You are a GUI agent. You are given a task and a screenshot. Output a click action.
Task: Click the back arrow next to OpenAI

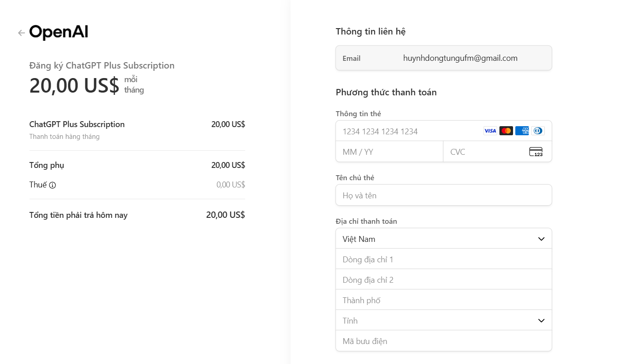(21, 33)
